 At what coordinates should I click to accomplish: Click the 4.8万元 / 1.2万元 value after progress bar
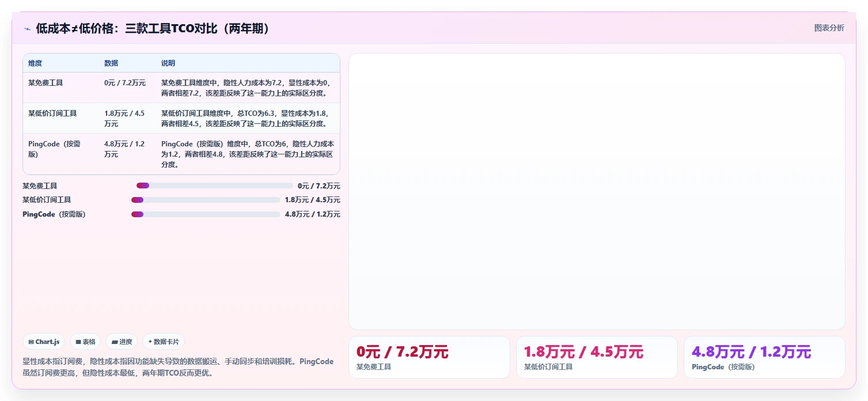[x=313, y=214]
